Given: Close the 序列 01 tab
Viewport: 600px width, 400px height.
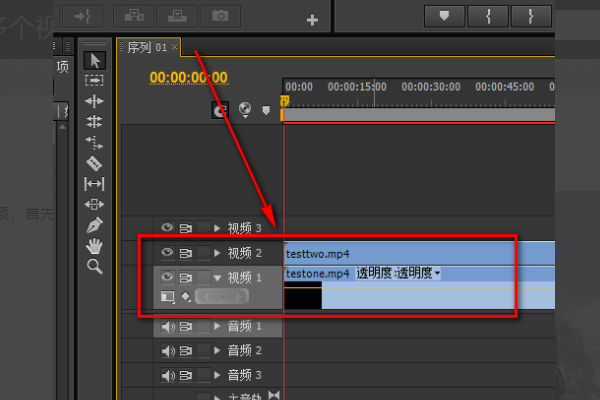Looking at the screenshot, I should pos(174,46).
